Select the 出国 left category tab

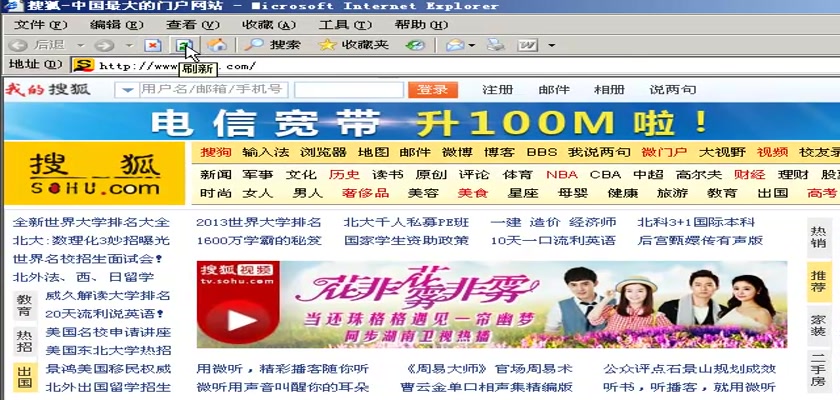24,378
